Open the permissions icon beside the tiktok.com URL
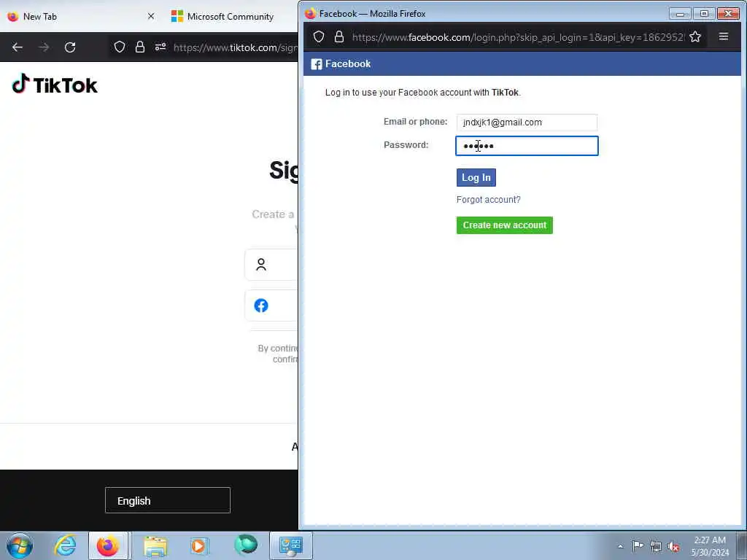Image resolution: width=747 pixels, height=560 pixels. click(160, 47)
